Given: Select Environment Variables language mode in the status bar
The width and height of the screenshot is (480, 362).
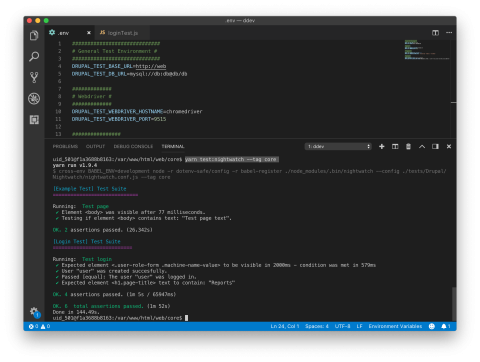Looking at the screenshot, I should click(395, 326).
